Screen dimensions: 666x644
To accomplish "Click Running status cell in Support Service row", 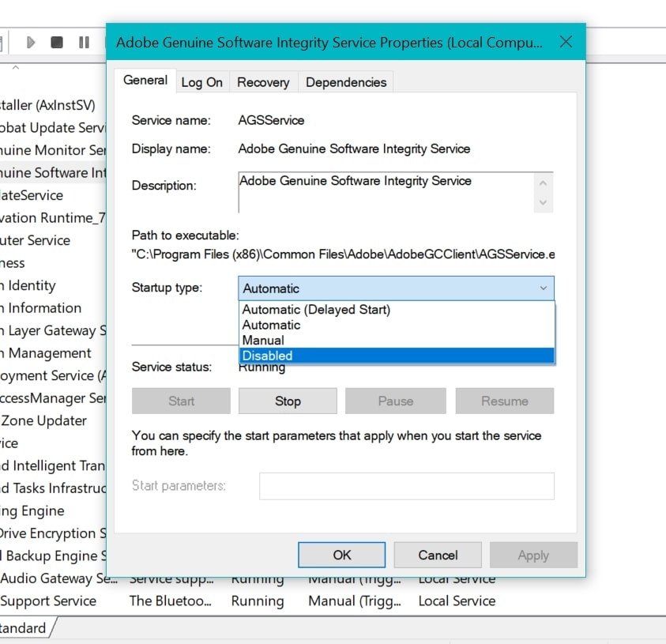I will pos(258,601).
